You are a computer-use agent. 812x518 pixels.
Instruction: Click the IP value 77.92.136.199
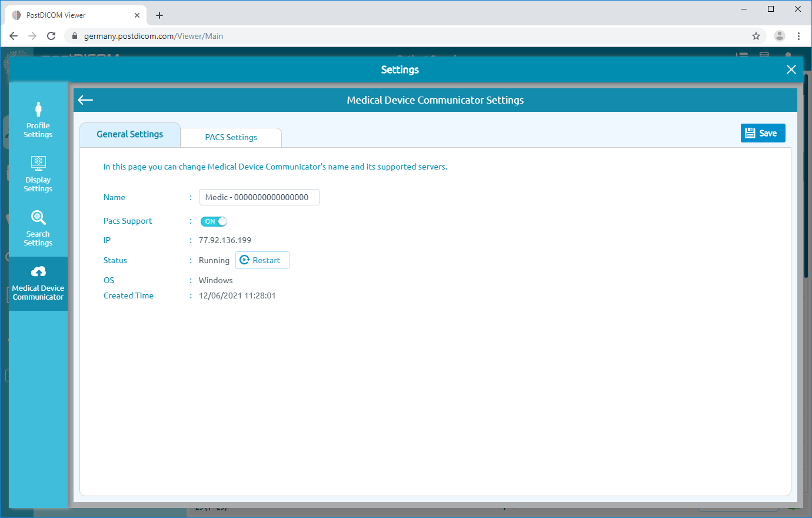(x=225, y=240)
